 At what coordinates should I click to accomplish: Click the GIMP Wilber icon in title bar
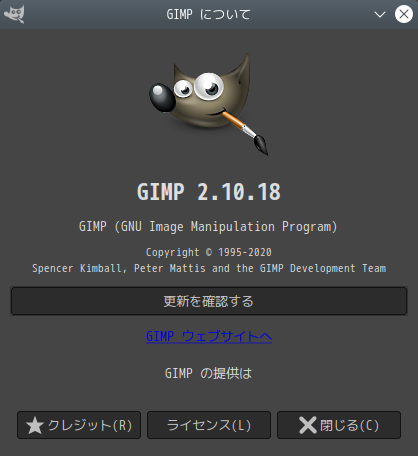[x=14, y=14]
